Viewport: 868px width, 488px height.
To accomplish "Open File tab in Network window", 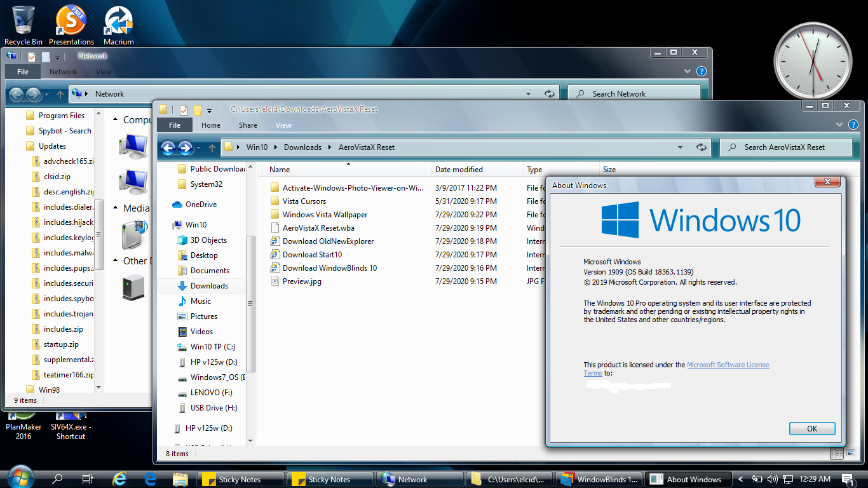I will 23,72.
